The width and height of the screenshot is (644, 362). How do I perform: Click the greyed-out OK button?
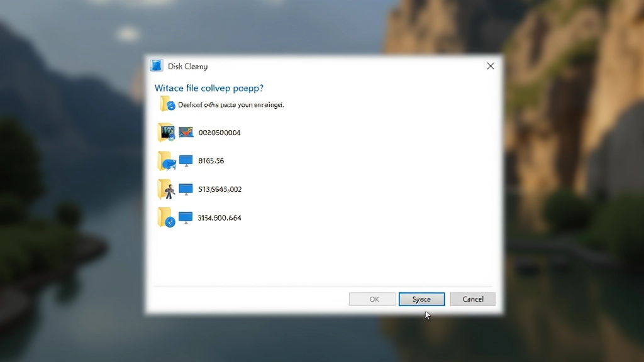point(372,299)
